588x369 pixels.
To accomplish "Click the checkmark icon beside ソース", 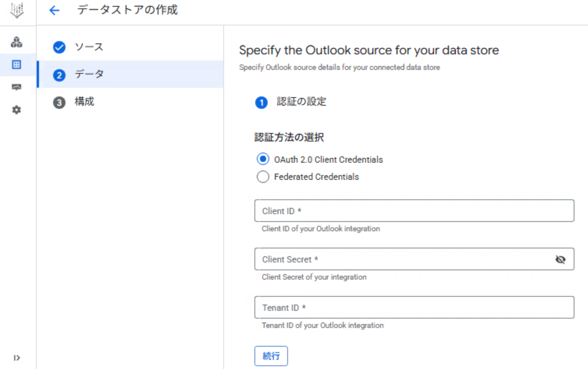I will [59, 47].
